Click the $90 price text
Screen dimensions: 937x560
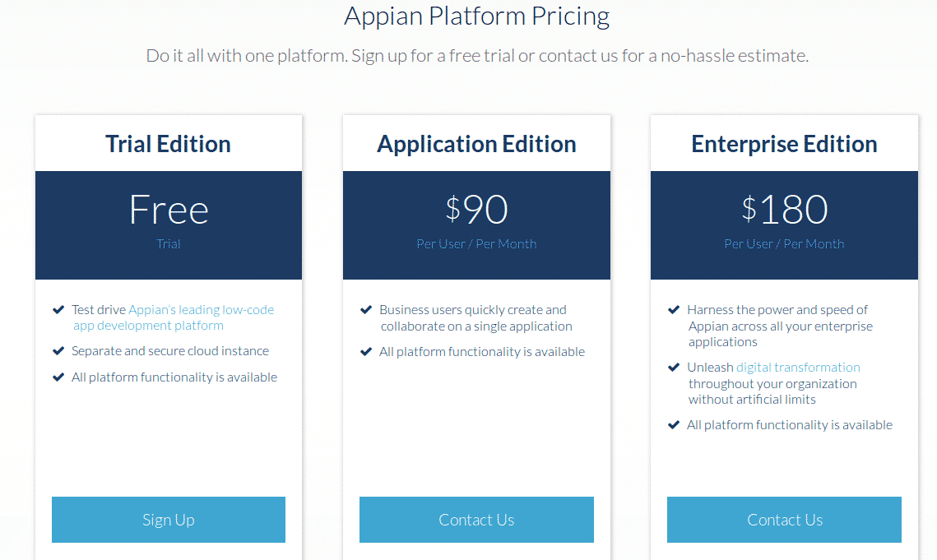point(476,210)
